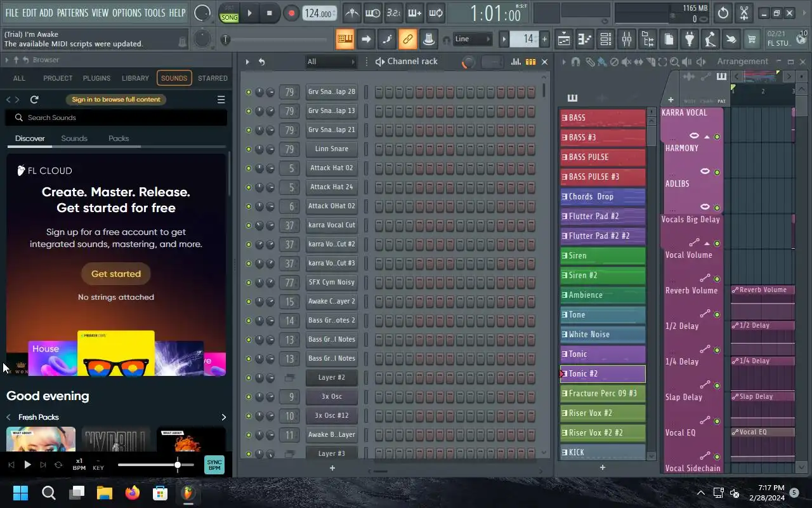Open channel rack graph editor icon
The height and width of the screenshot is (508, 812).
(x=516, y=62)
